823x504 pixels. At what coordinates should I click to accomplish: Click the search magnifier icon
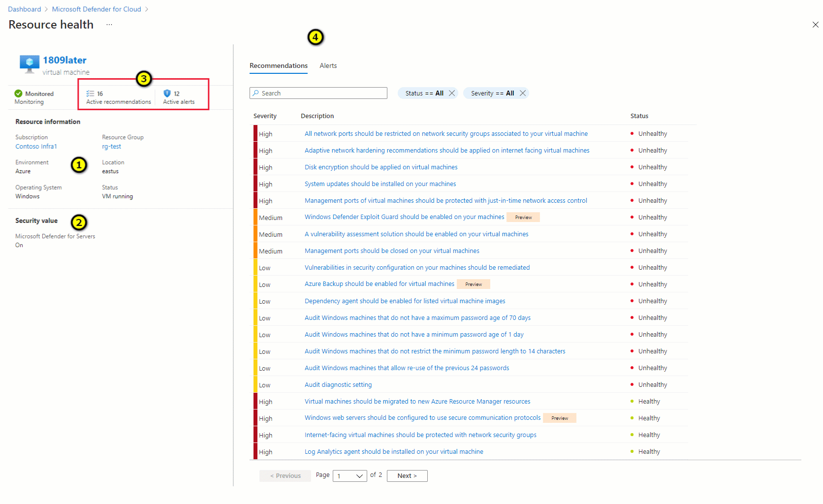coord(257,93)
